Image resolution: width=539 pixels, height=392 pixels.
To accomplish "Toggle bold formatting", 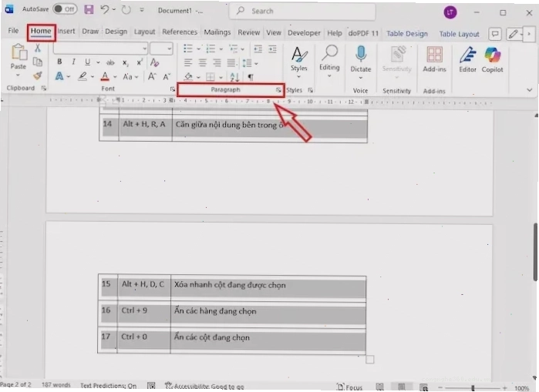I will (x=59, y=62).
